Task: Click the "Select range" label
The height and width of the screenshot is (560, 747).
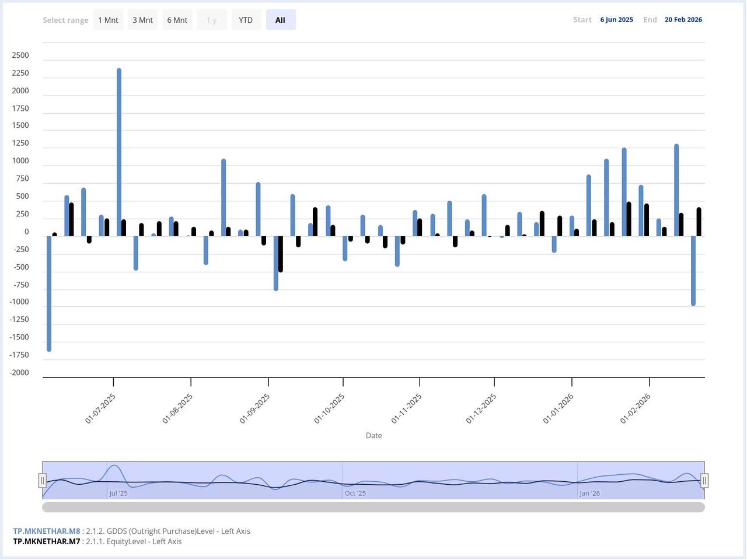Action: [x=65, y=19]
